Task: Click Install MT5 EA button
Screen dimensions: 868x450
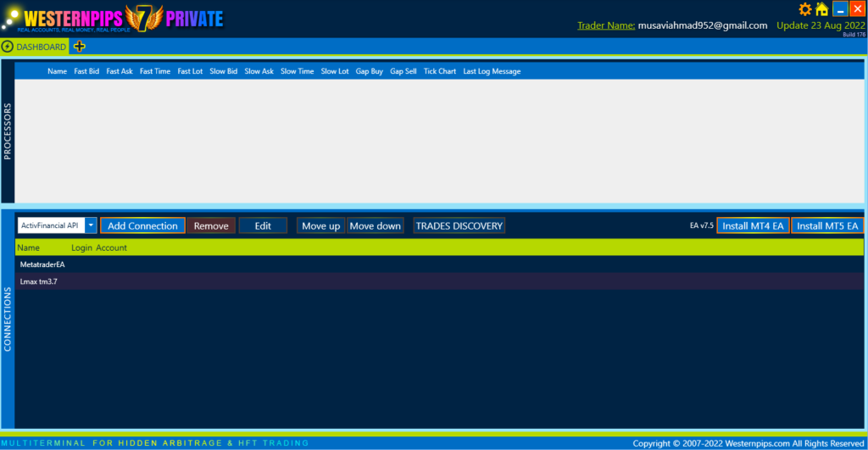Action: pos(827,225)
